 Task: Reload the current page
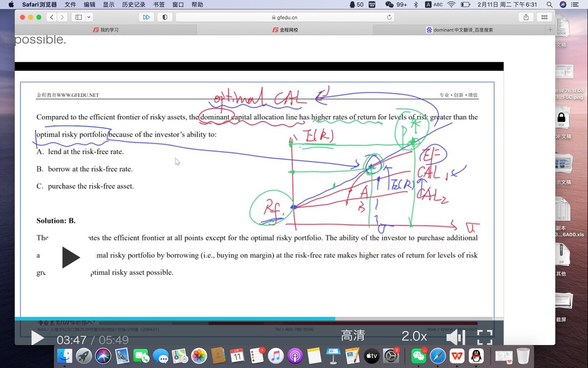[x=389, y=17]
